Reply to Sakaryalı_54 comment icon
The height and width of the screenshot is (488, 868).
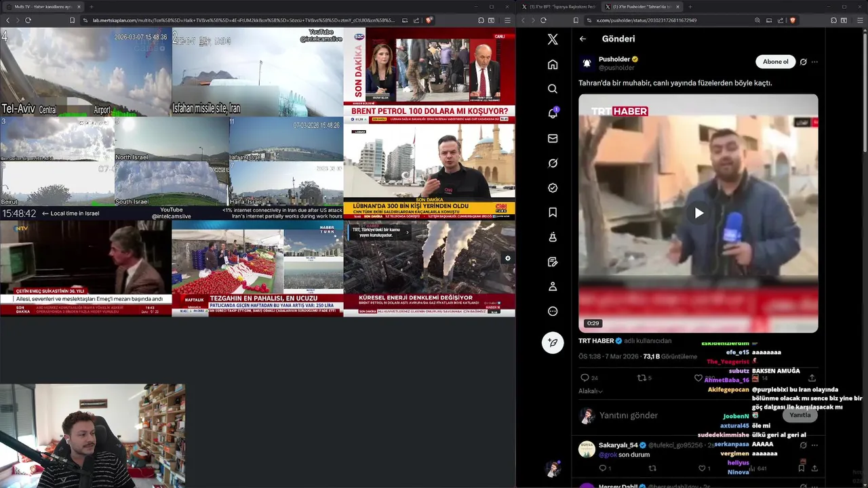tap(602, 468)
